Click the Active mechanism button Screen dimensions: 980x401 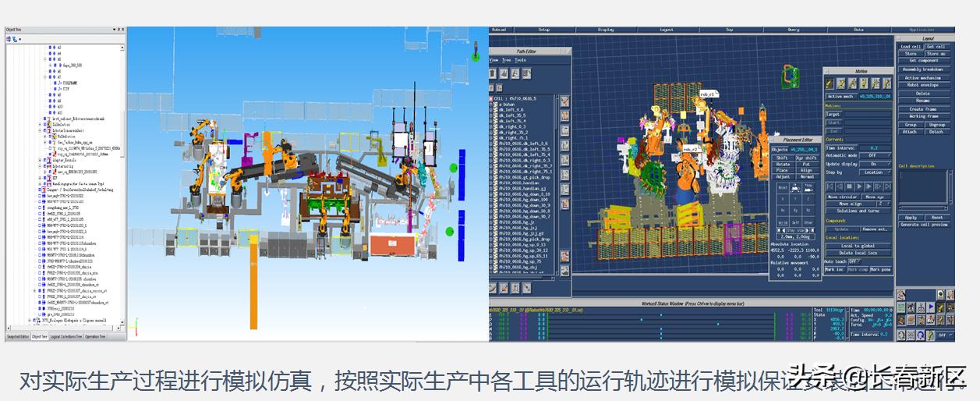coord(924,78)
